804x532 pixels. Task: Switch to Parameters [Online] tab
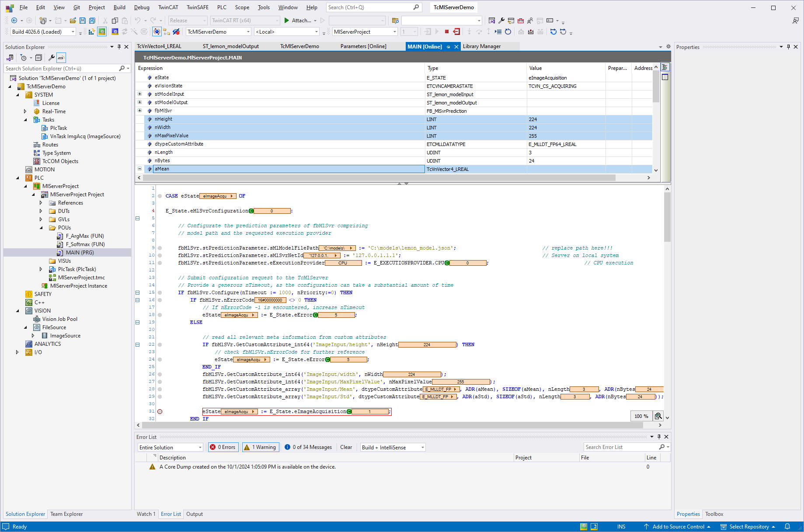point(363,46)
